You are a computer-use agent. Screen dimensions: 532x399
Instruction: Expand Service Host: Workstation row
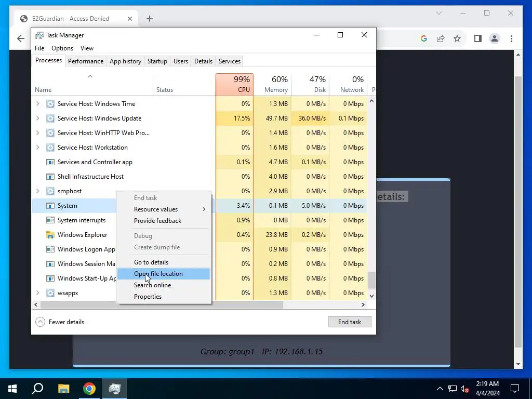point(37,148)
